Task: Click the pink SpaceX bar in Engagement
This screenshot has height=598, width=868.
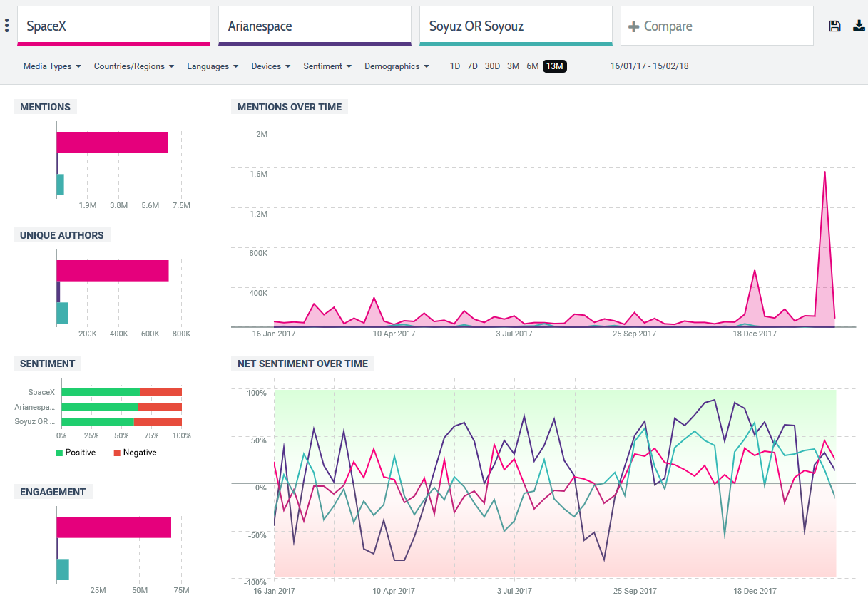Action: tap(114, 527)
